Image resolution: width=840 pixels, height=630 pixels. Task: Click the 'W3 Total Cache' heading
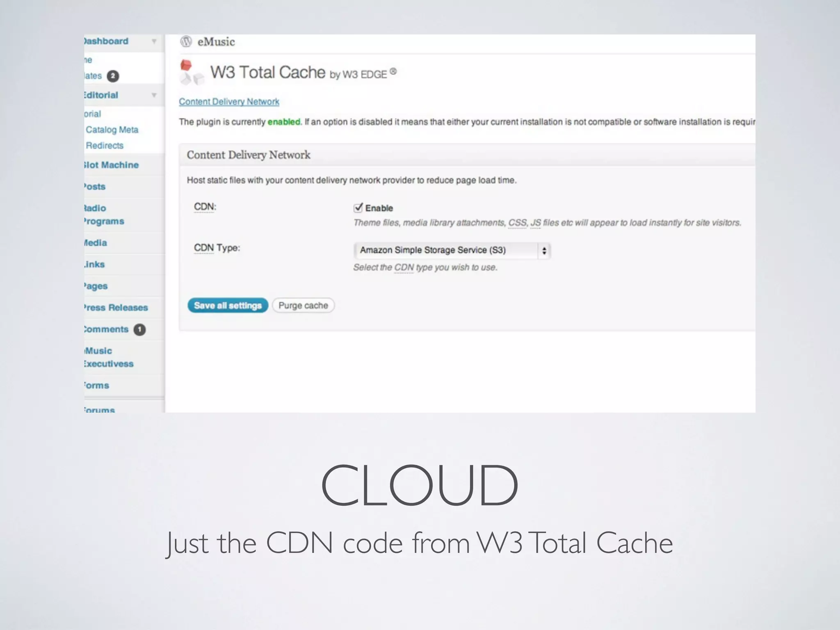click(267, 73)
